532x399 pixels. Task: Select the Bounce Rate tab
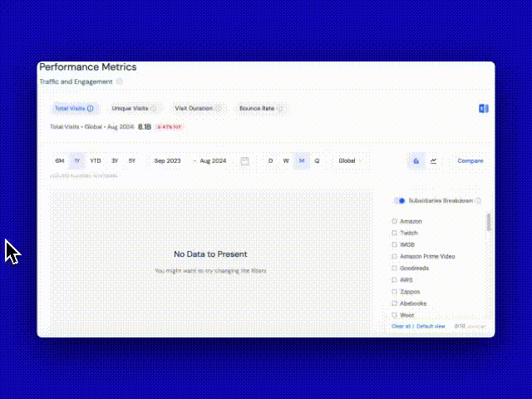pyautogui.click(x=261, y=109)
